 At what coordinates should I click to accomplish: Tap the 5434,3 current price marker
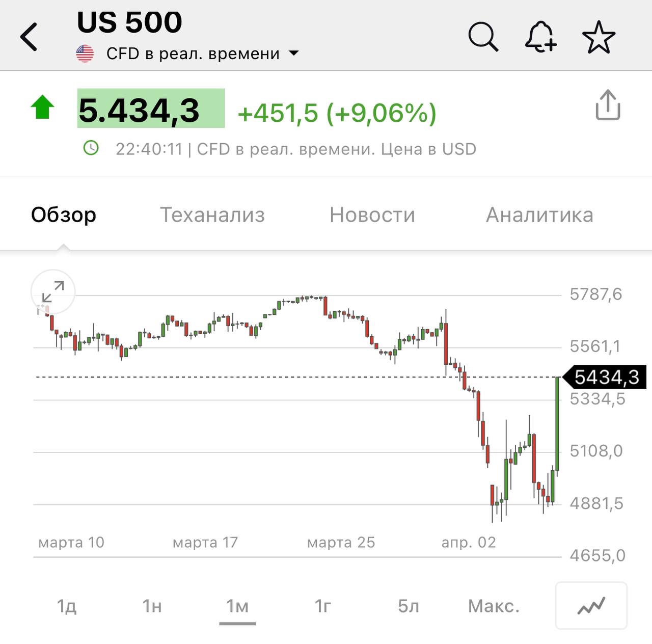point(604,377)
